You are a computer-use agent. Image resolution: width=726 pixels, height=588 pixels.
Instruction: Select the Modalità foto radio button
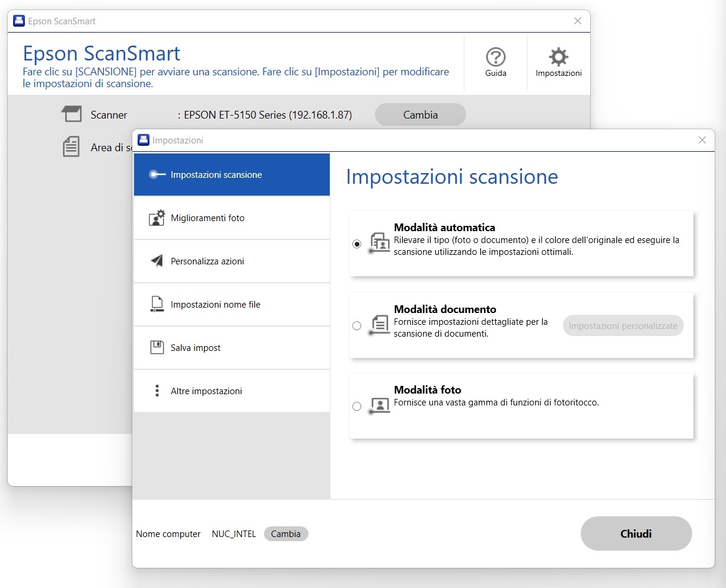(x=356, y=406)
